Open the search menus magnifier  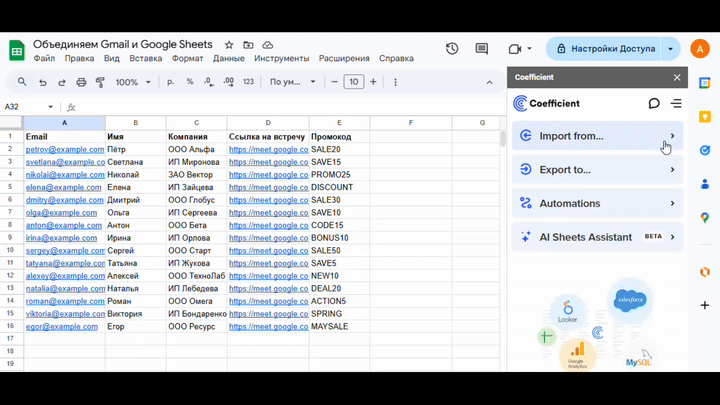pyautogui.click(x=22, y=82)
